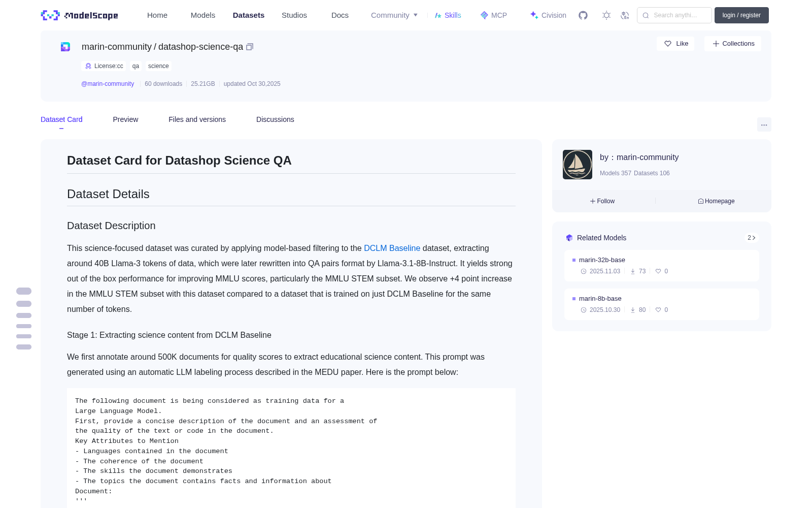812x508 pixels.
Task: Open the Docs page
Action: pos(340,15)
